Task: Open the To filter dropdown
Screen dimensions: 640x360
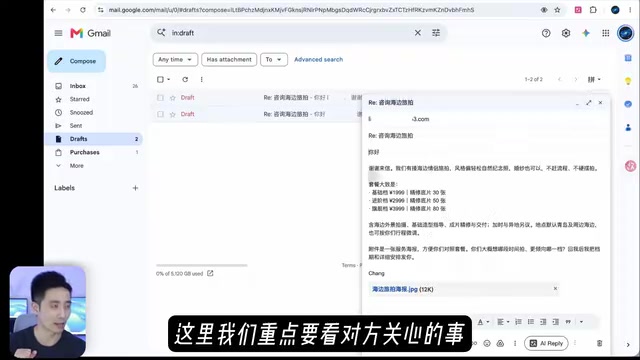Action: tap(273, 60)
